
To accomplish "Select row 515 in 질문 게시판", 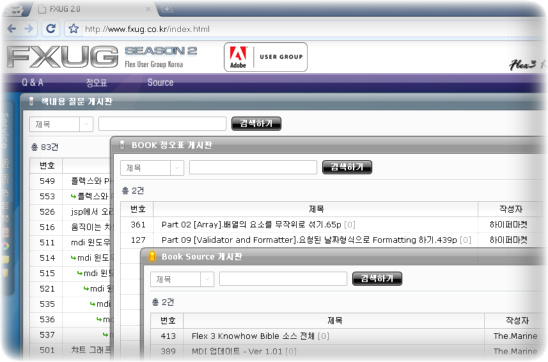I will (70, 273).
